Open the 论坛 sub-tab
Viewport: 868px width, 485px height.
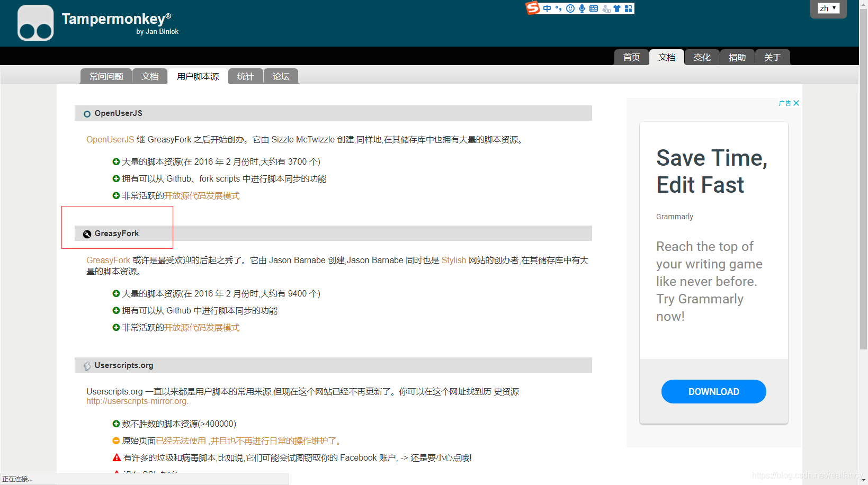pos(281,76)
